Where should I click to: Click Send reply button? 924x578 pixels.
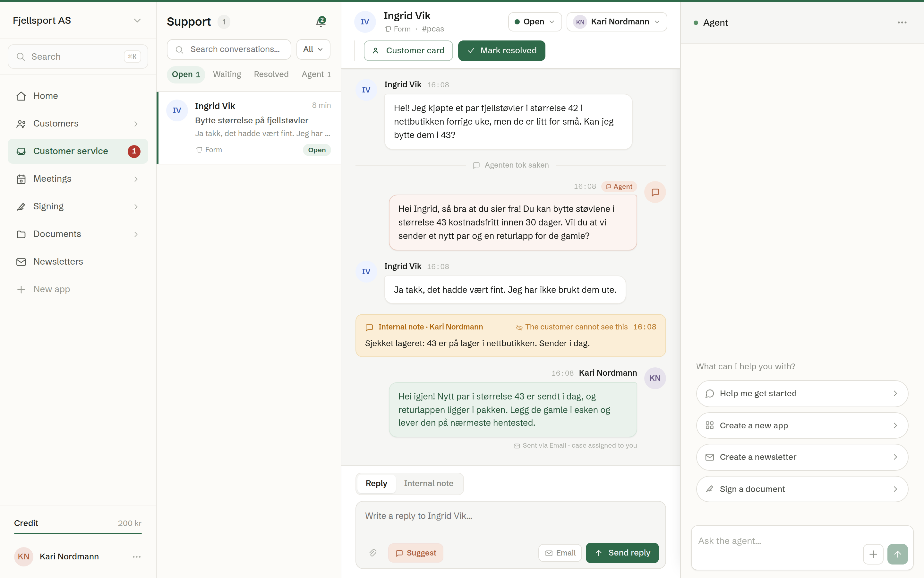point(622,553)
